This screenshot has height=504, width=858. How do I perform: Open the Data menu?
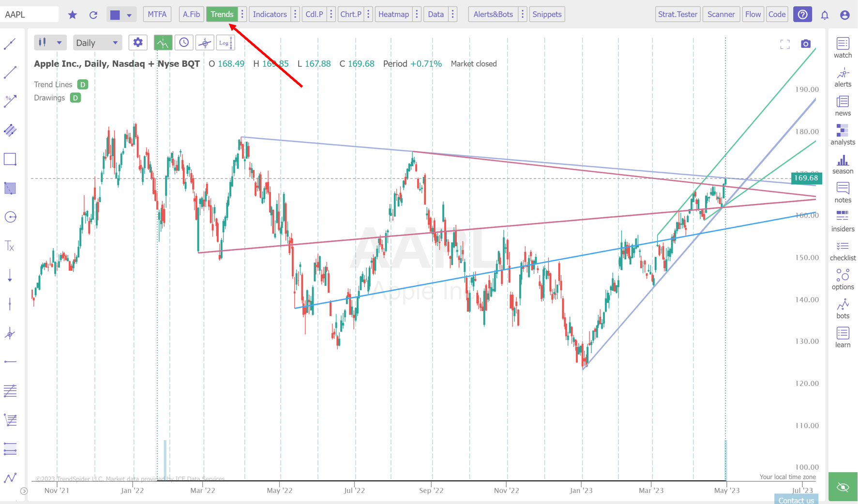(436, 15)
